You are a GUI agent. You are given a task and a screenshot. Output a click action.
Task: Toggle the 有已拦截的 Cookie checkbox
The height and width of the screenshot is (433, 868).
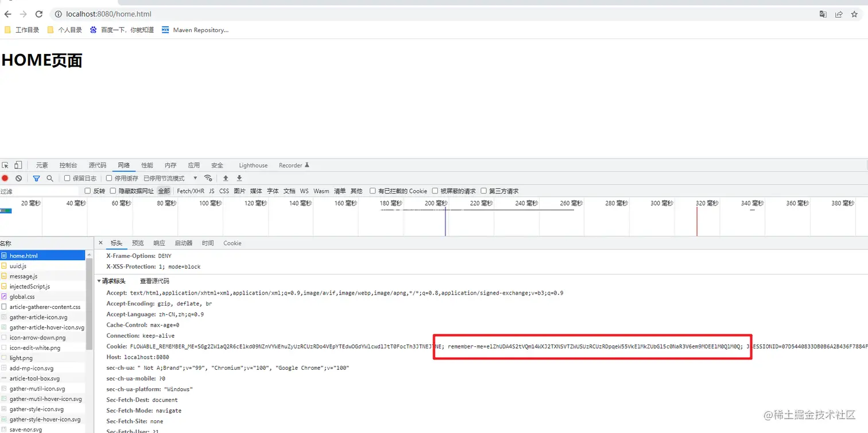click(x=373, y=191)
